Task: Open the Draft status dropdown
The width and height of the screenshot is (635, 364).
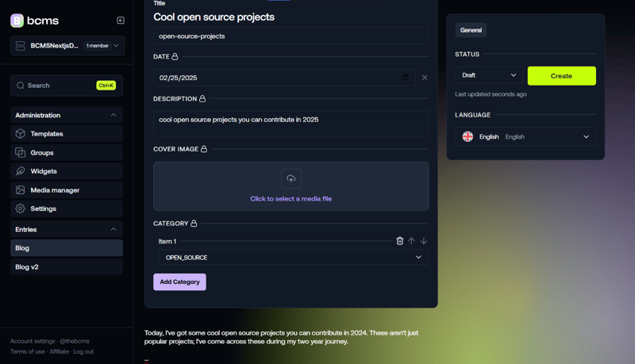Action: 489,75
